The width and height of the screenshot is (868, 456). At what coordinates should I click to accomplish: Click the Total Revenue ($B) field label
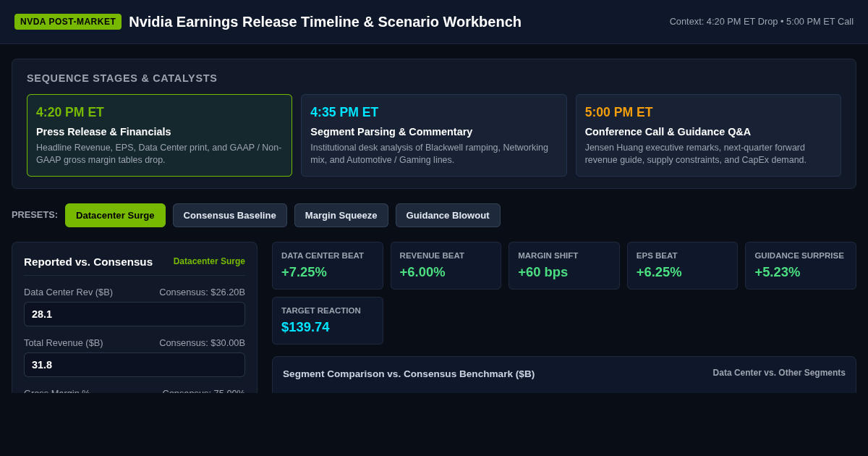click(64, 343)
